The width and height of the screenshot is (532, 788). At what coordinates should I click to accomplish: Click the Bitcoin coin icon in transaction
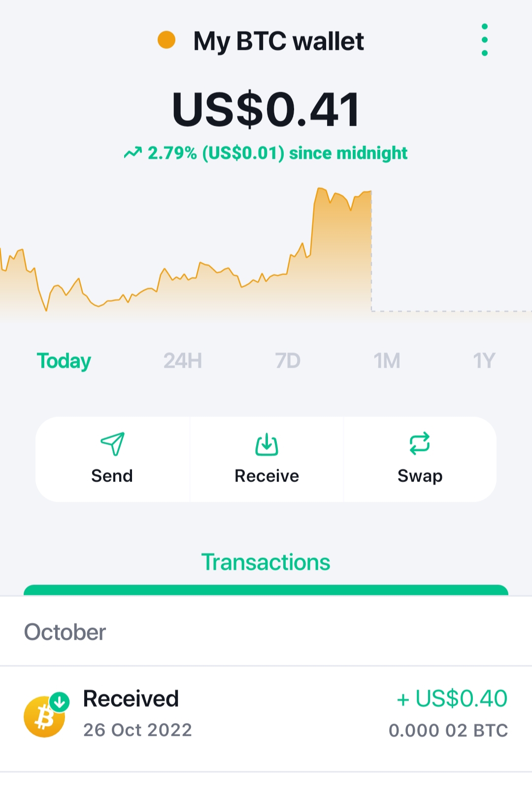(44, 717)
